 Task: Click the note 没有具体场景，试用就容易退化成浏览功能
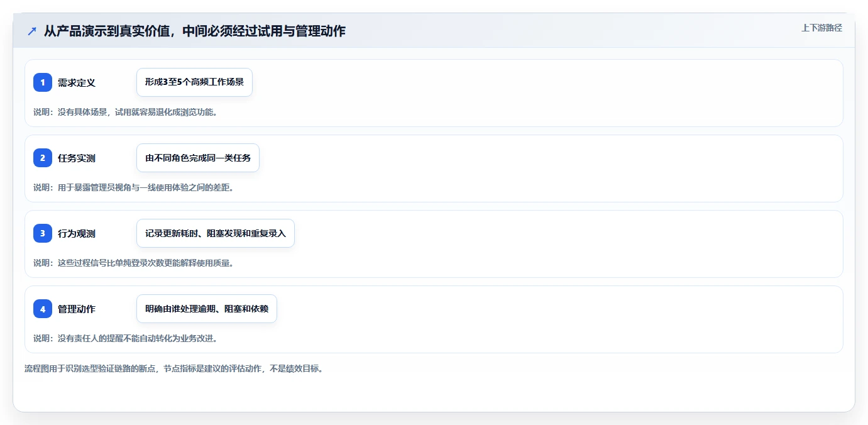pyautogui.click(x=125, y=112)
